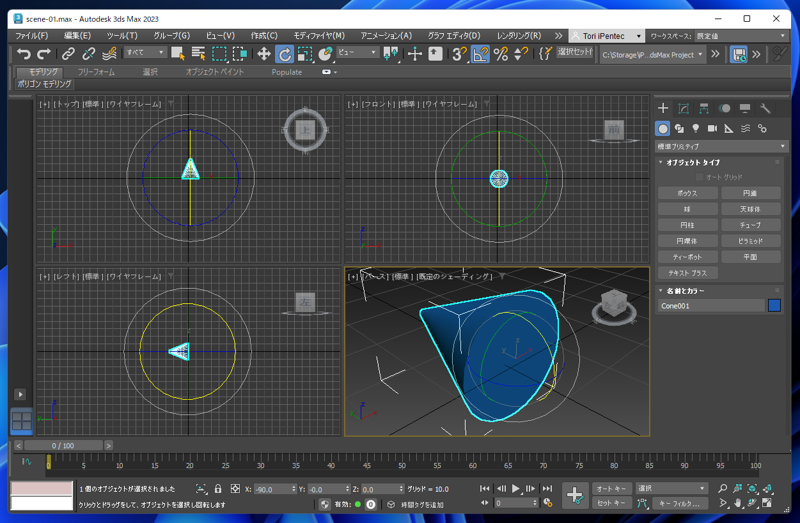
Task: Open the 標準プリミティブ category dropdown
Action: [x=720, y=146]
